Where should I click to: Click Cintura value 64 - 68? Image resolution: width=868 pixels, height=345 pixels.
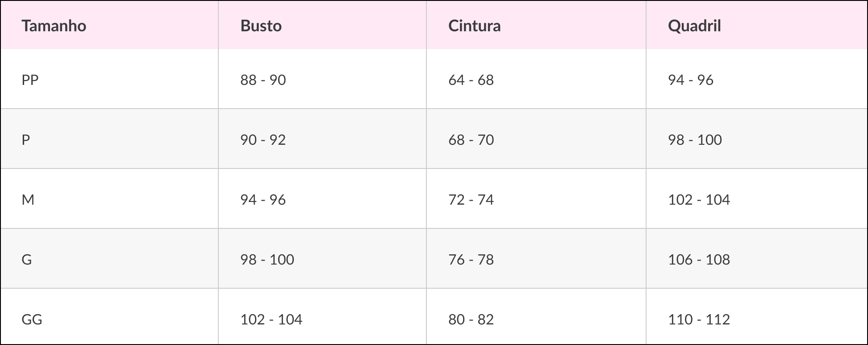[x=471, y=80]
